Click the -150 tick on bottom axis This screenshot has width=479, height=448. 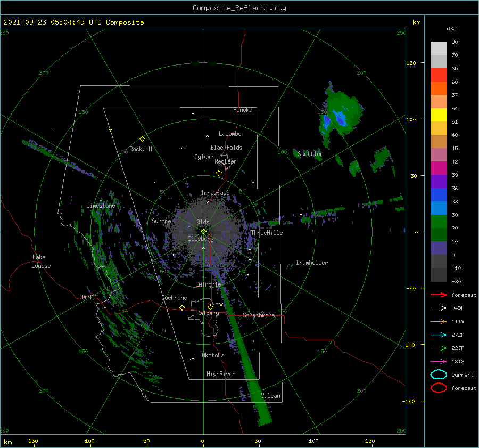[x=31, y=441]
